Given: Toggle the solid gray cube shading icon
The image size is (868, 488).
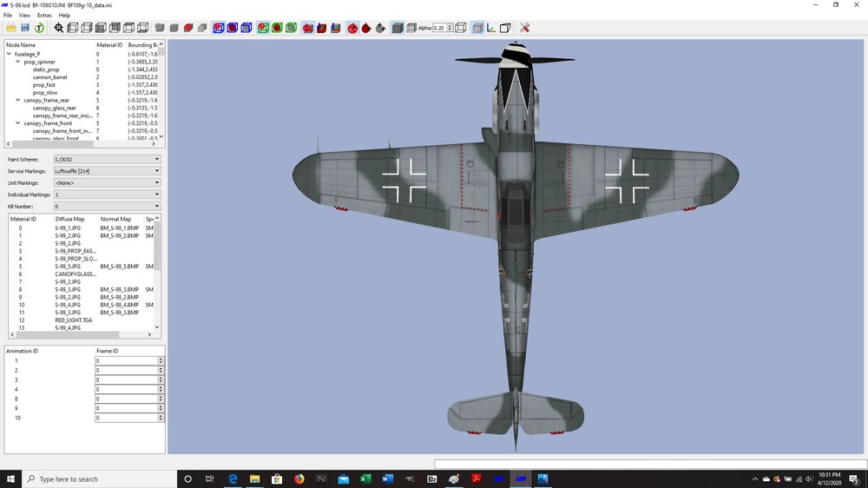Looking at the screenshot, I should pyautogui.click(x=398, y=28).
